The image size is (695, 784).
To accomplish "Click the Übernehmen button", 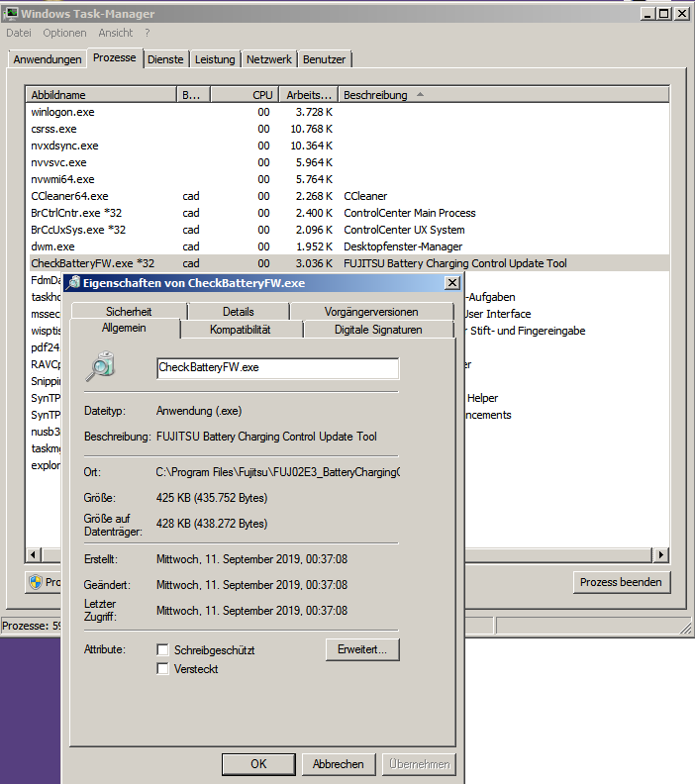I will pos(419,764).
